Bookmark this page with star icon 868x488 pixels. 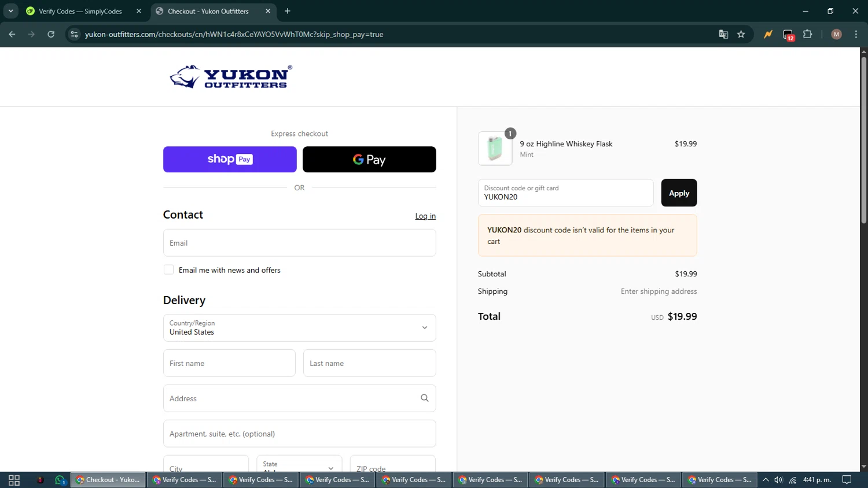click(741, 34)
